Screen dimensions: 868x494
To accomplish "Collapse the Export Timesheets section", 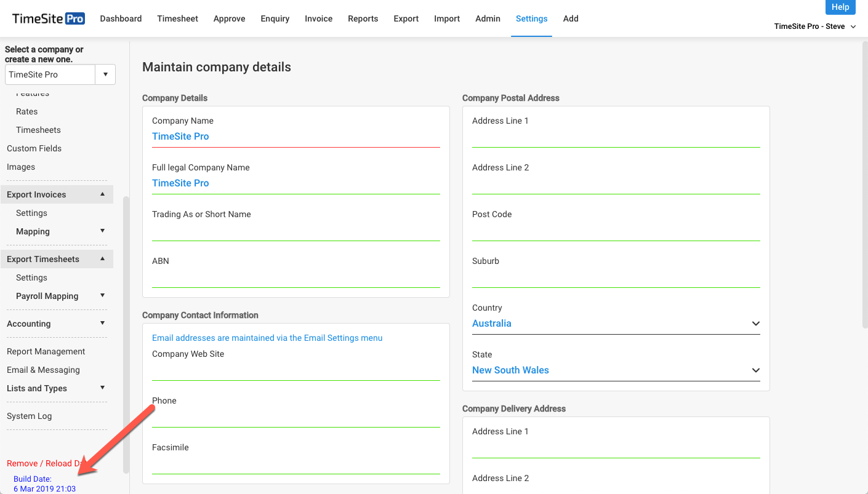I will [57, 259].
